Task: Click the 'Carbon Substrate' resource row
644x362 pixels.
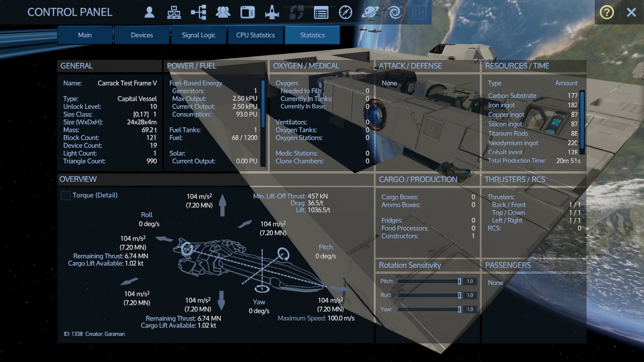Action: tap(533, 96)
